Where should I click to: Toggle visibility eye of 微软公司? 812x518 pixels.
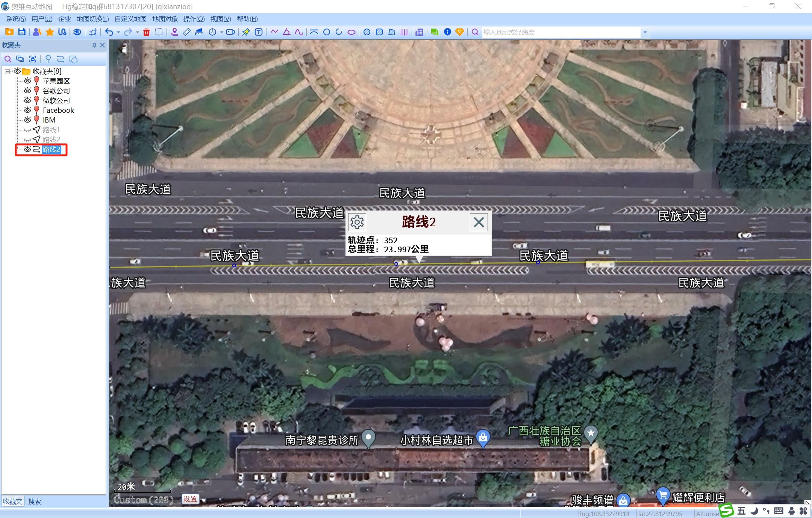click(27, 100)
